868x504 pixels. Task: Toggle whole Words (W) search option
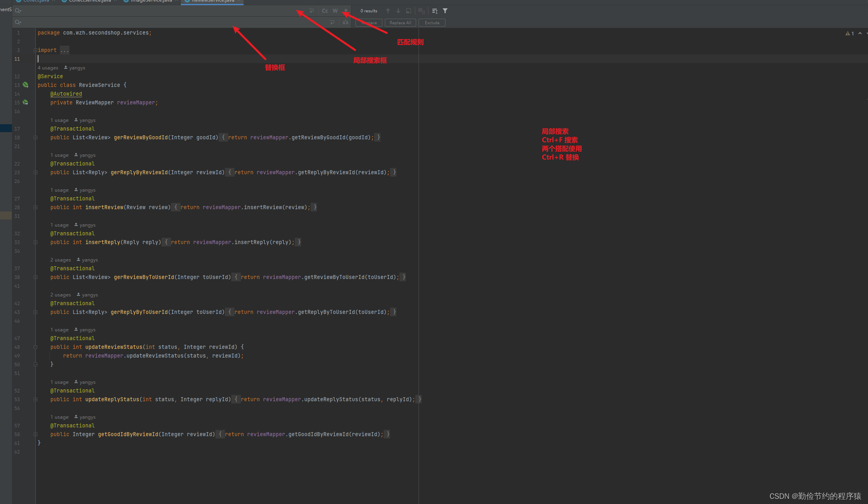point(335,11)
